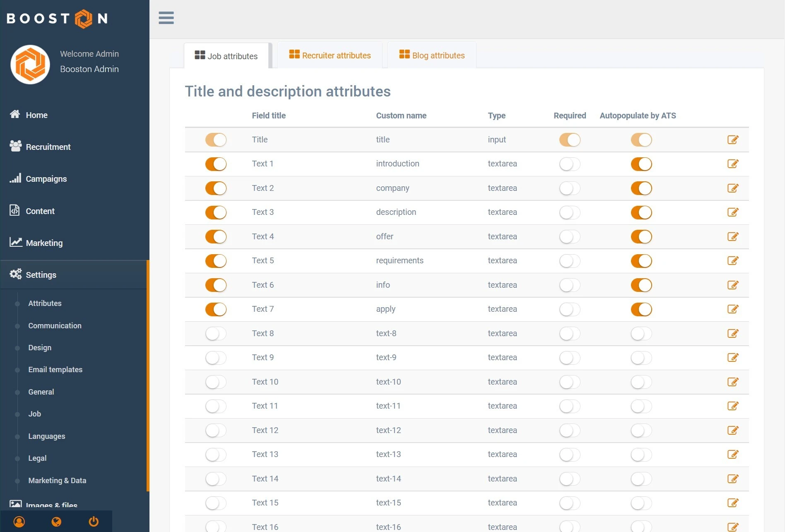
Task: Enable Required toggle for Text 2
Action: coord(569,188)
